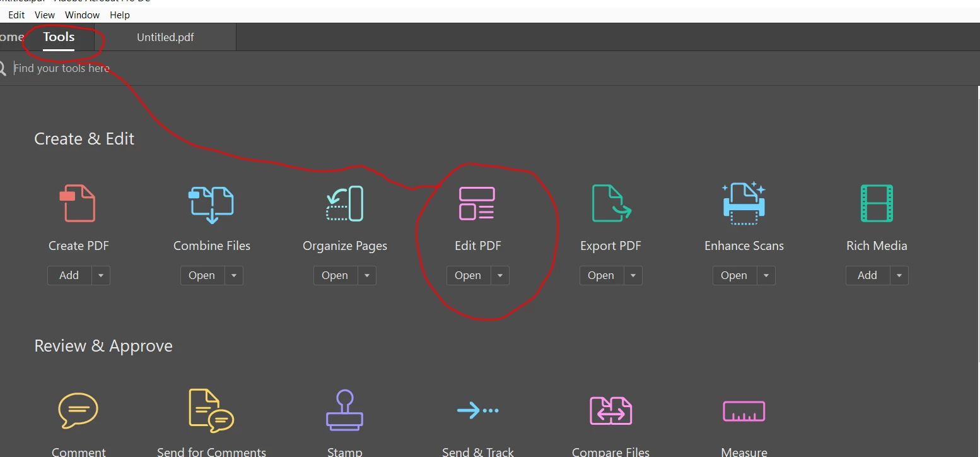Click the 'Enhance Scans' label text
This screenshot has width=980, height=457.
[744, 246]
